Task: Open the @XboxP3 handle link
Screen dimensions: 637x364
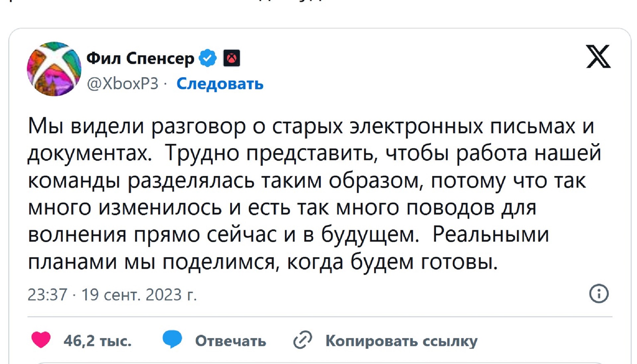Action: point(122,84)
